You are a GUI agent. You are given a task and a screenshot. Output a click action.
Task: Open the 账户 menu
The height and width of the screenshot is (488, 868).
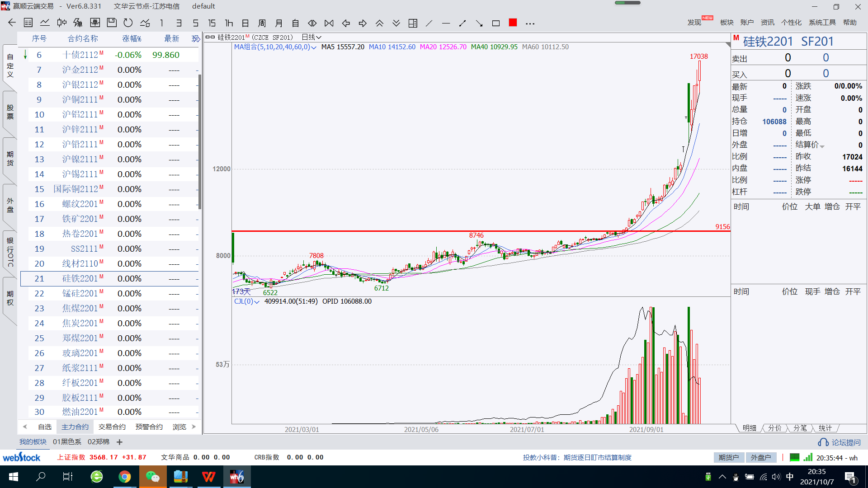747,22
